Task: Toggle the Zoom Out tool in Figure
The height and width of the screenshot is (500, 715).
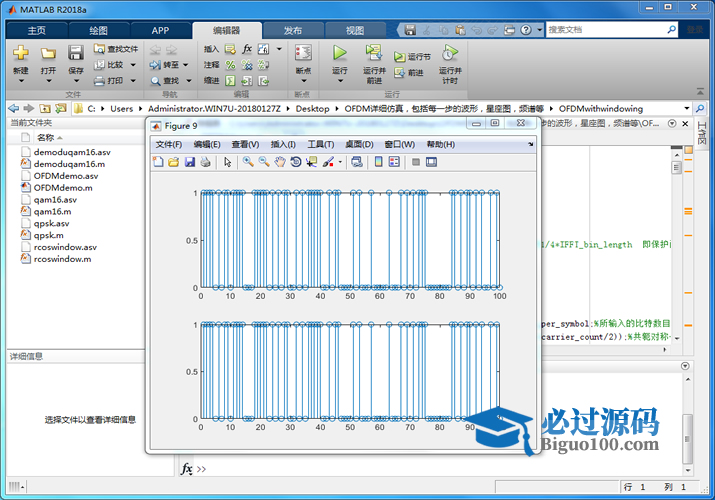Action: pyautogui.click(x=264, y=162)
